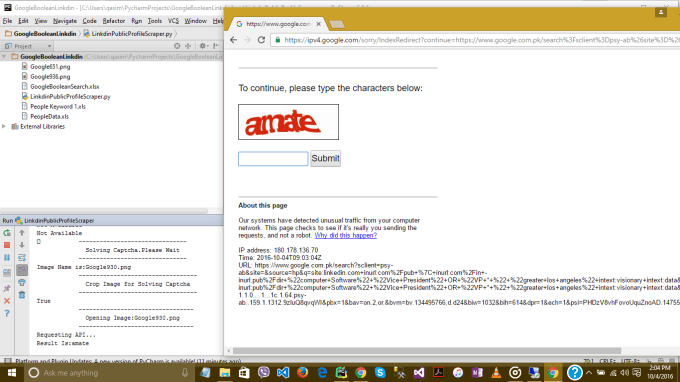The height and width of the screenshot is (382, 680).
Task: Expand External Libraries node
Action: click(4, 126)
